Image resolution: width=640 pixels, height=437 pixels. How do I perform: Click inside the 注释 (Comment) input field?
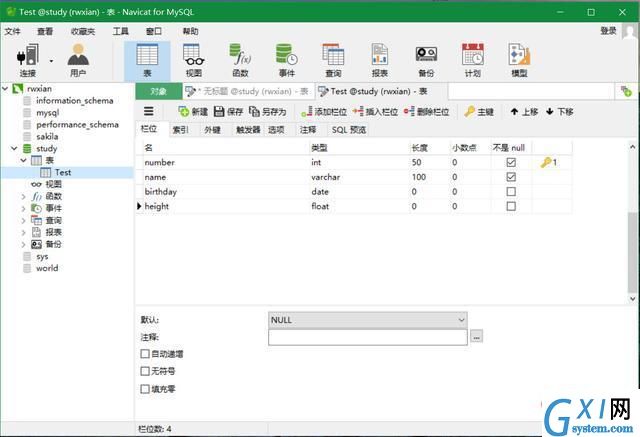tap(367, 337)
